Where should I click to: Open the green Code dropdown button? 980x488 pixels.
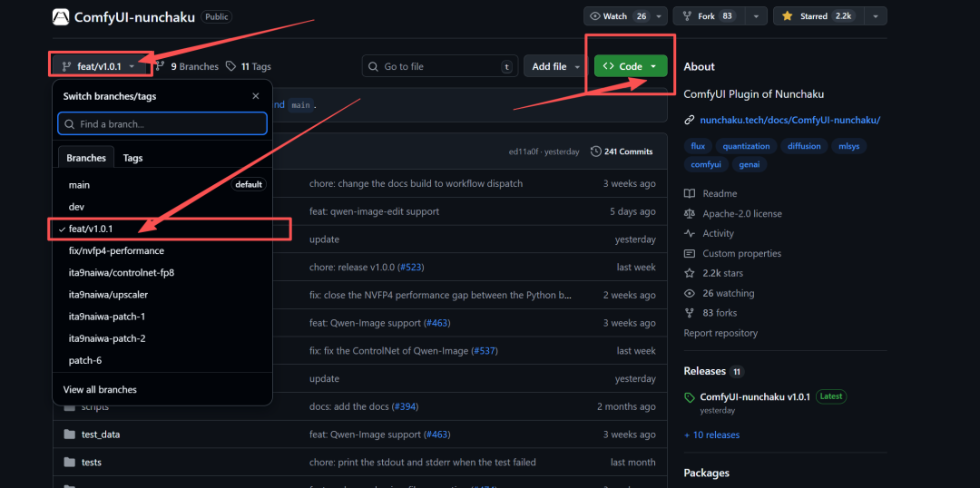pyautogui.click(x=631, y=66)
